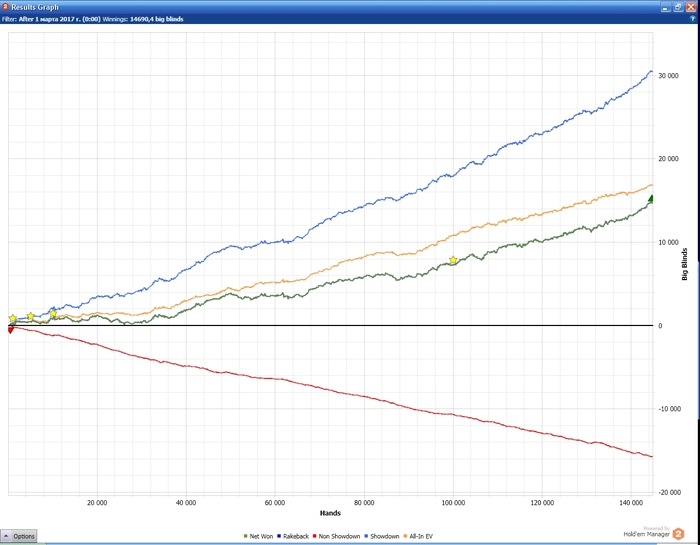The height and width of the screenshot is (545, 700).
Task: Click the 140 000 x-axis label
Action: tap(631, 503)
